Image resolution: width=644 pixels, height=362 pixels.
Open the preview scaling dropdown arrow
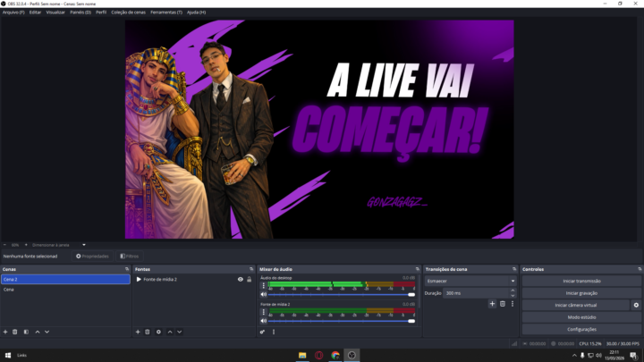(x=84, y=244)
